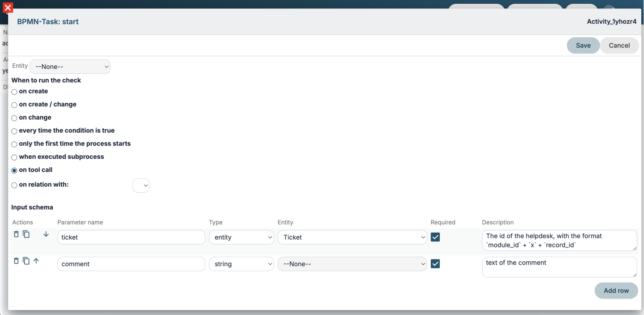Open the 'on relation with' dropdown
The width and height of the screenshot is (644, 315).
click(x=141, y=185)
